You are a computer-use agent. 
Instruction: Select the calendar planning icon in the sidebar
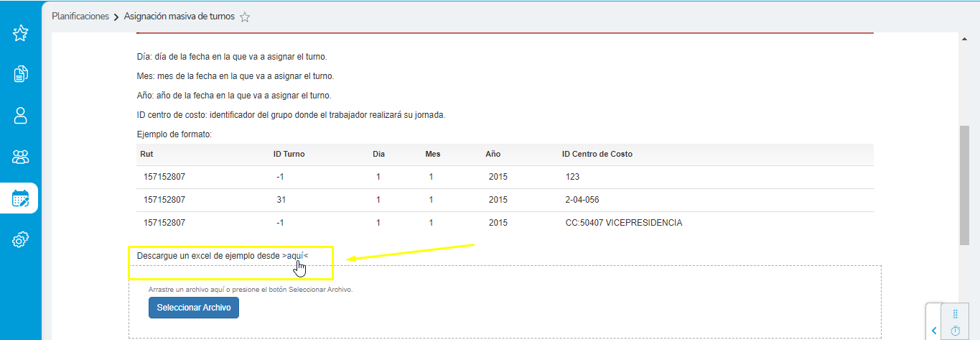20,198
